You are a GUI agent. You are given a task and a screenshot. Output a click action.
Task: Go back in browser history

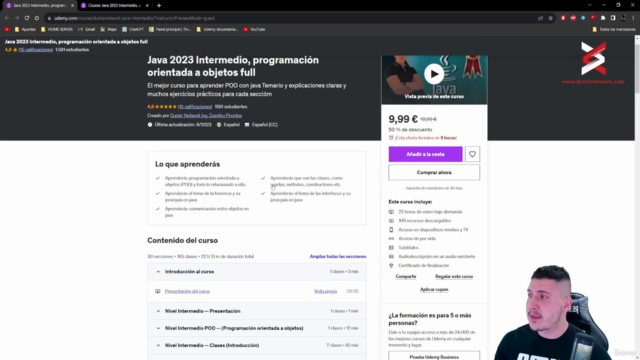click(x=7, y=18)
